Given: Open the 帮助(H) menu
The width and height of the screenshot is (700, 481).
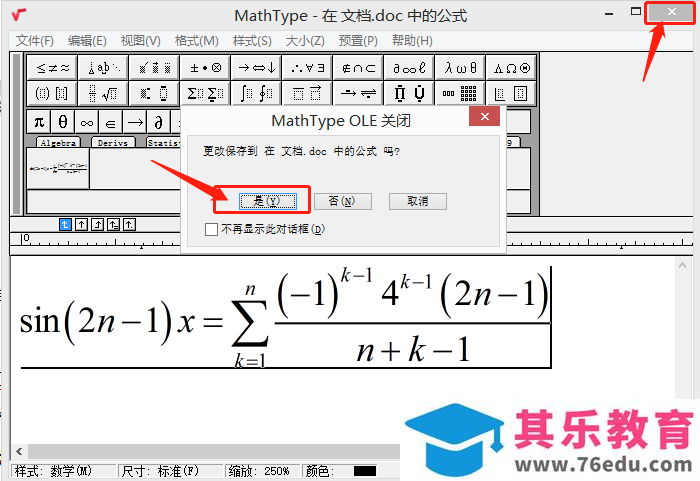Looking at the screenshot, I should pos(412,41).
